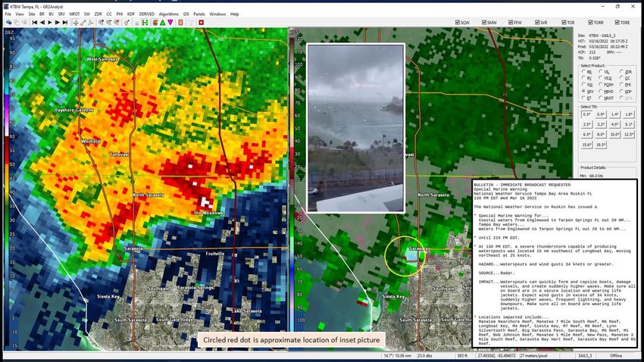Click the green H panel-link toolbar icon
Image resolution: width=644 pixels, height=362 pixels.
(145, 22)
